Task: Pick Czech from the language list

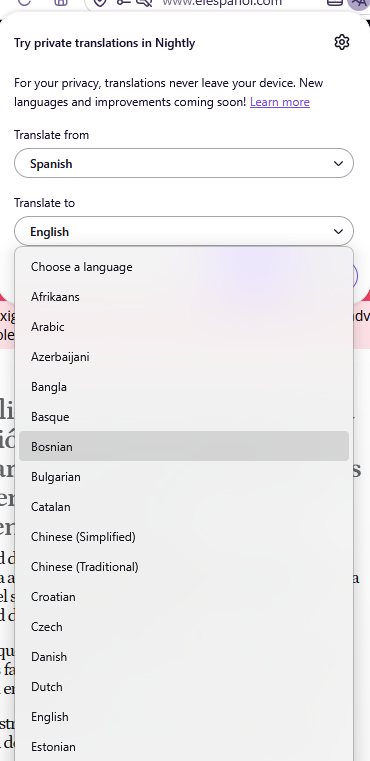Action: 184,627
